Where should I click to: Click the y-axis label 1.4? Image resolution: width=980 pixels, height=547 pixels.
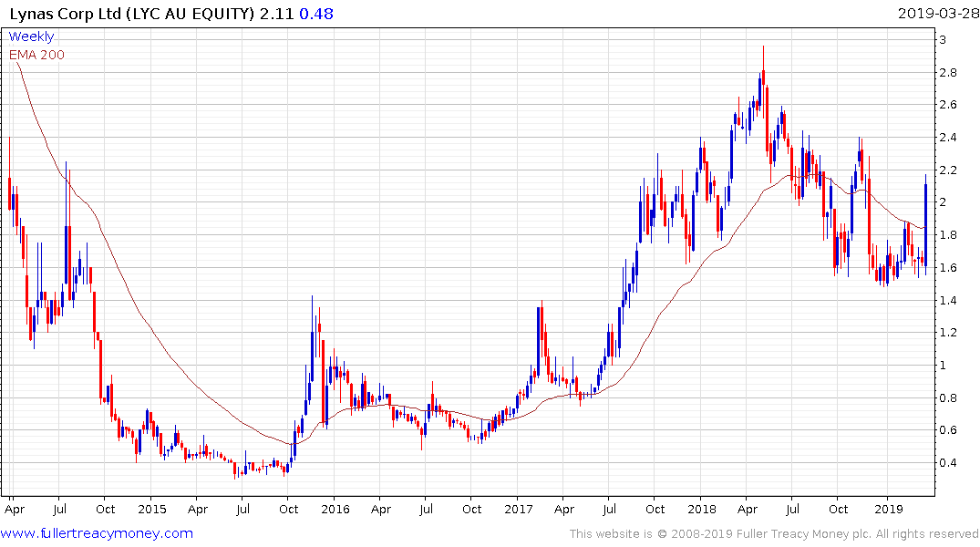tap(948, 300)
